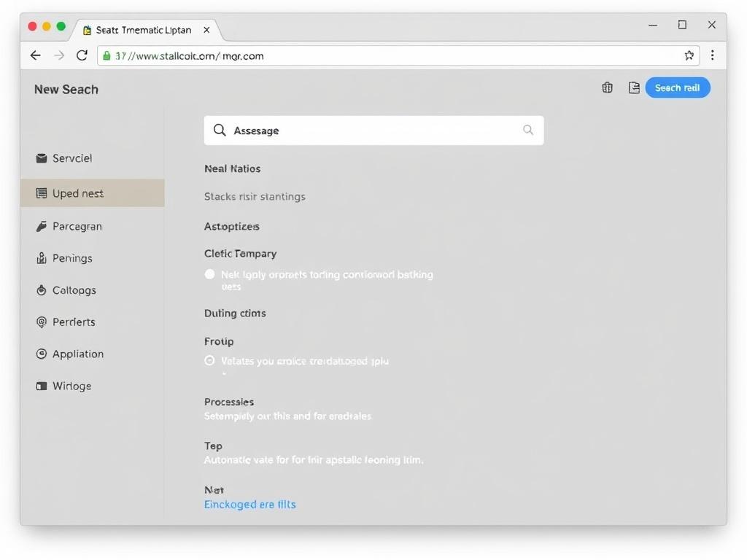Click the Wirloge icon in sidebar
Viewport: 747px width, 560px height.
click(42, 386)
